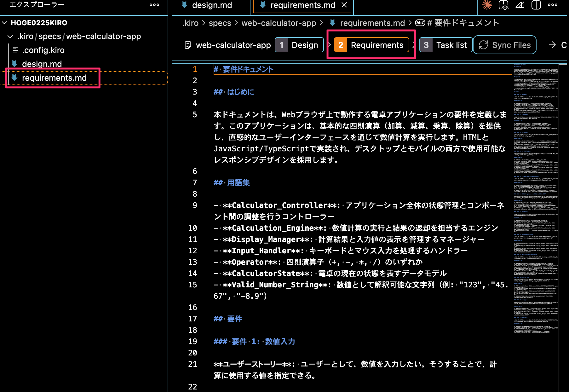Click the spec clipboard icon before web-calculator-app

(188, 45)
